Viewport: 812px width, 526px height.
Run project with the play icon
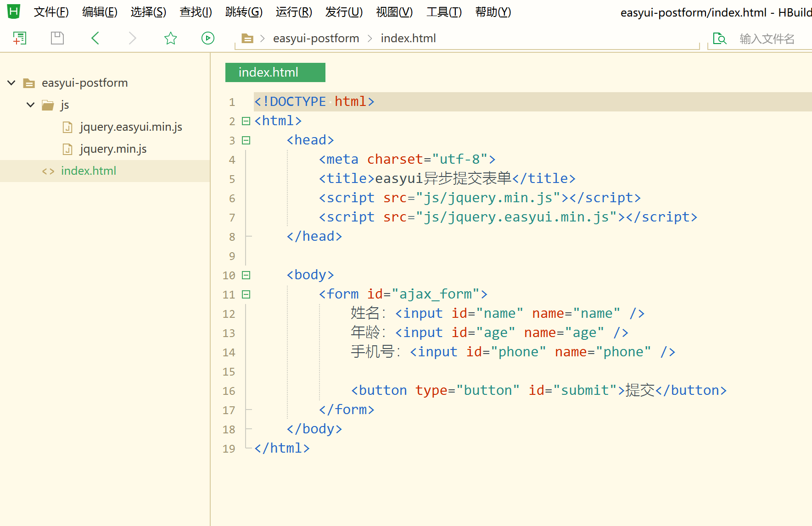208,38
